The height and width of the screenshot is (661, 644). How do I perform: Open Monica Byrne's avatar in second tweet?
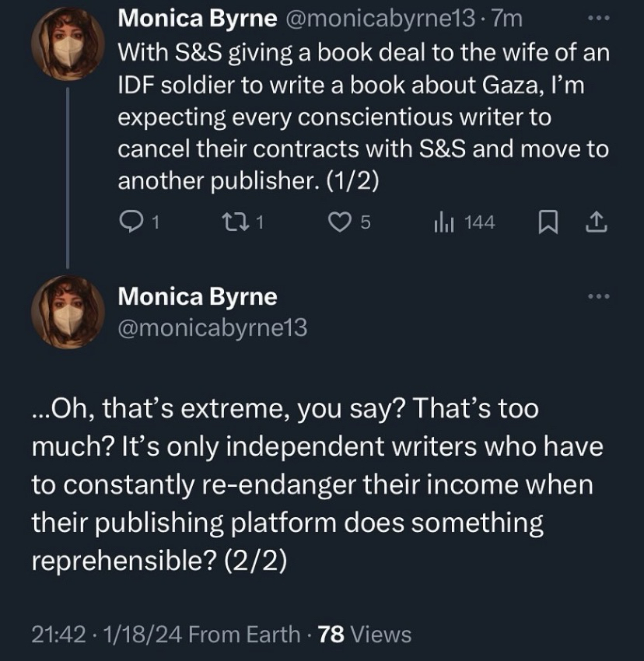pos(67,312)
